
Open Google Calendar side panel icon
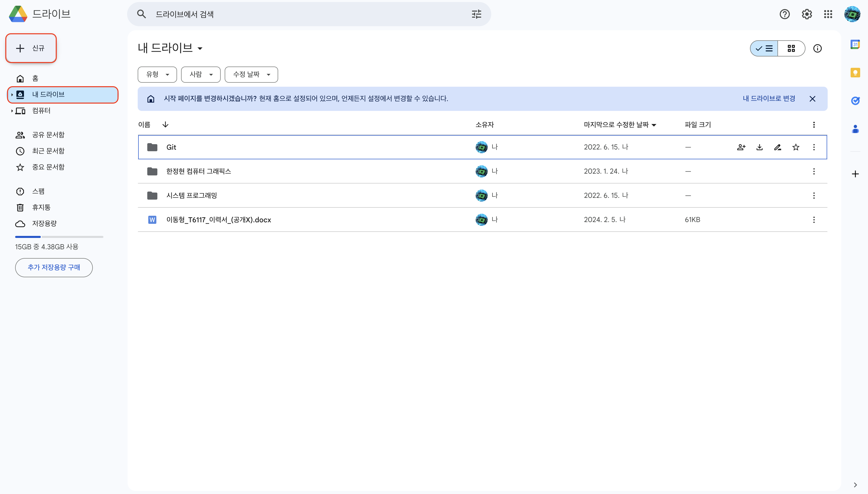pyautogui.click(x=855, y=44)
